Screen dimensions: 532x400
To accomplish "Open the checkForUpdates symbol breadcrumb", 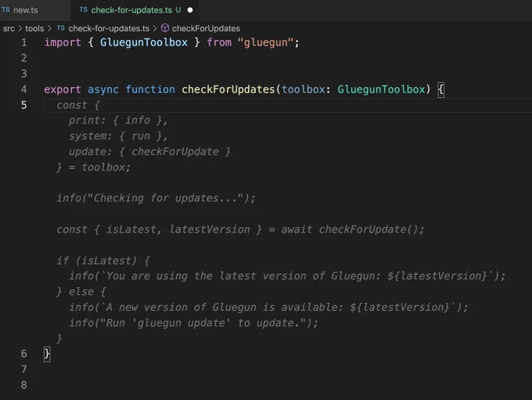I will tap(206, 28).
